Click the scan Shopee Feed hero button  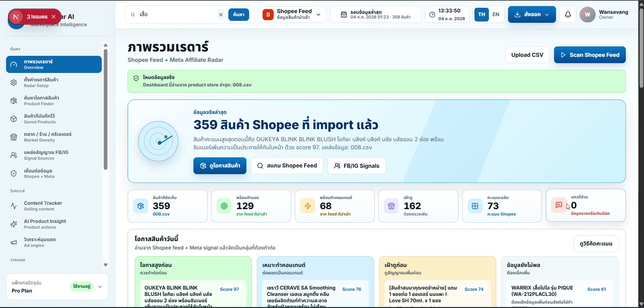pos(287,166)
